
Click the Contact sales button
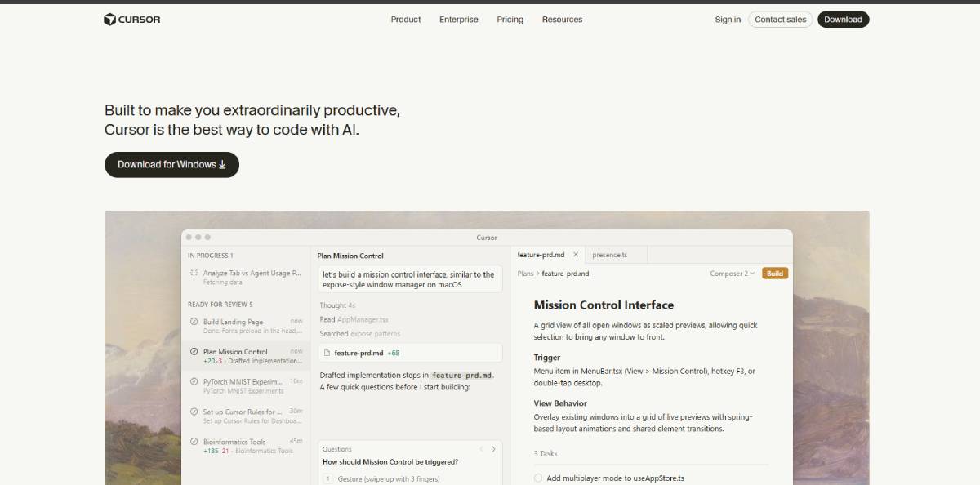[780, 20]
